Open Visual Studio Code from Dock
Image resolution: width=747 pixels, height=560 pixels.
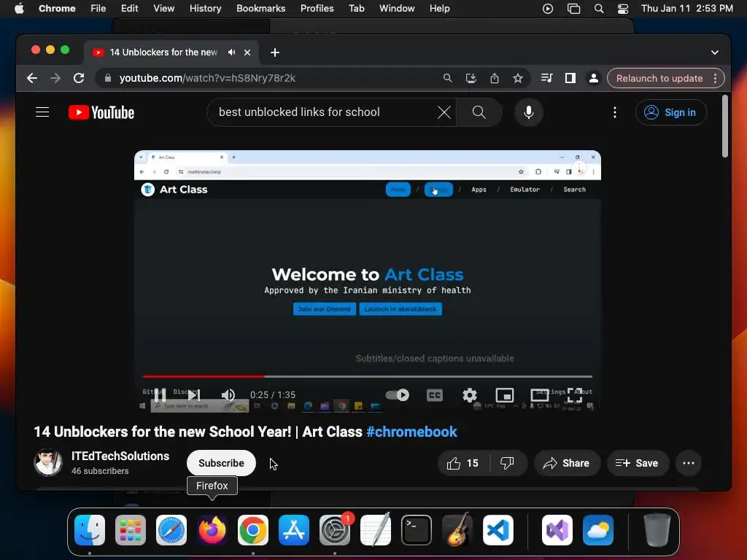(x=498, y=529)
